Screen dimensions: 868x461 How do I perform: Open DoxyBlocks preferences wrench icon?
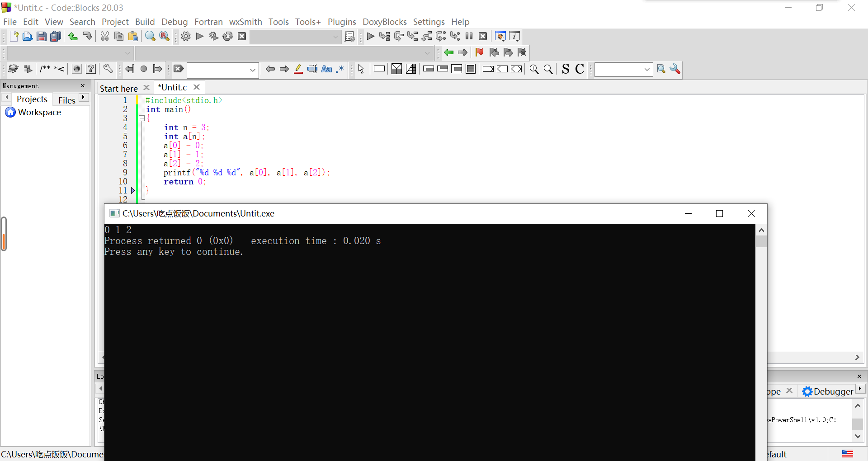pyautogui.click(x=108, y=69)
